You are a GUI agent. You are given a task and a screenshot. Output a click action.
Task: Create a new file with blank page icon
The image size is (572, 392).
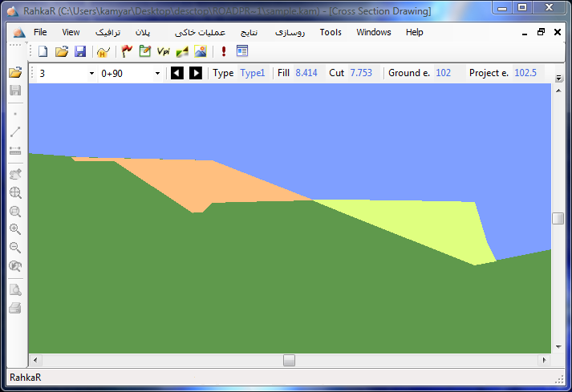coord(43,51)
